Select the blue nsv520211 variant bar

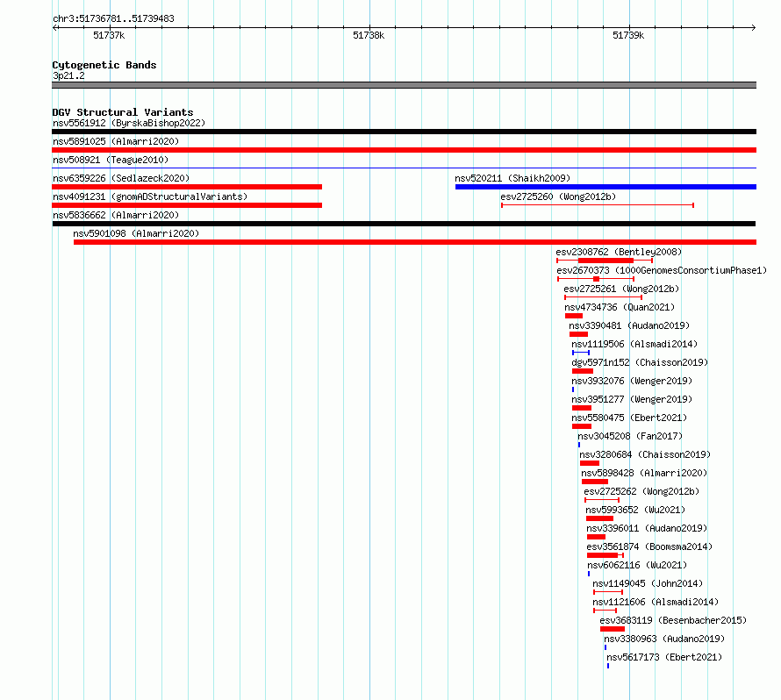(x=605, y=187)
